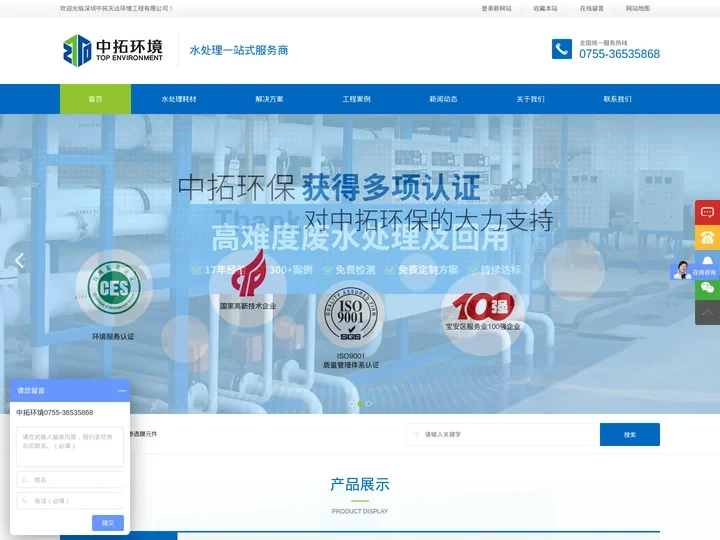720x540 pixels.
Task: Click the back-to-top arrow icon
Action: 707,313
